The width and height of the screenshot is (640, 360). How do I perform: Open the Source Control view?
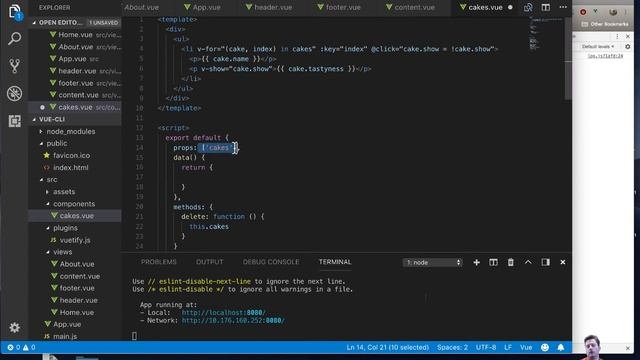pos(14,66)
